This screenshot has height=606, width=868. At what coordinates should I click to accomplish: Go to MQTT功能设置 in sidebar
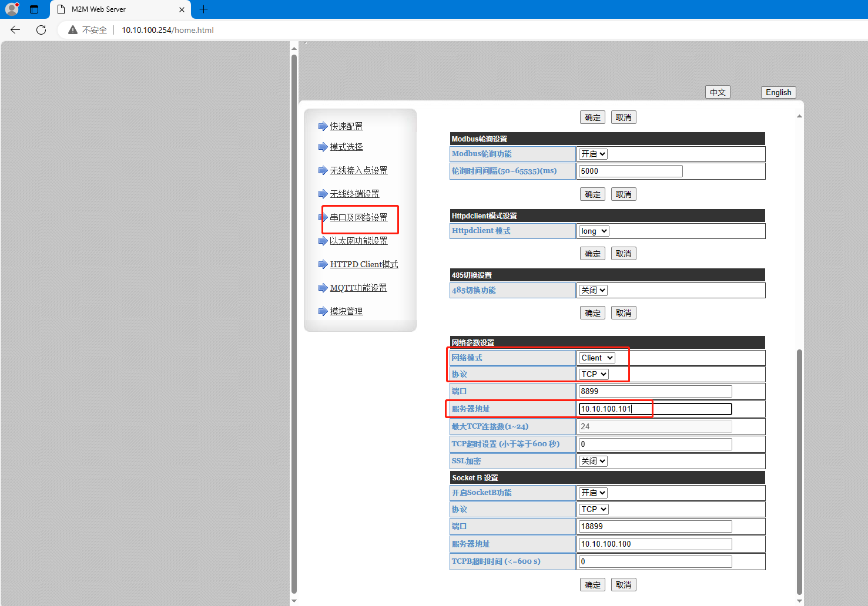(358, 288)
